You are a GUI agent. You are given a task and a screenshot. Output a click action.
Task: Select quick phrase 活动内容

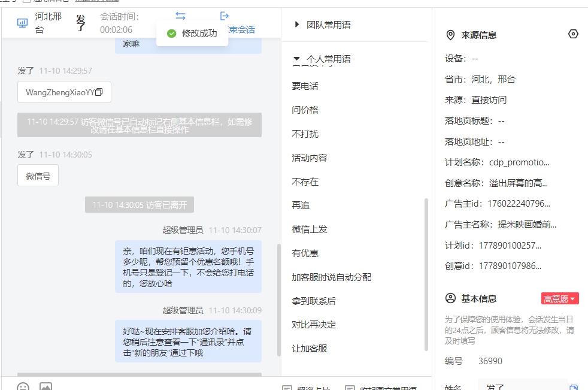click(x=310, y=158)
